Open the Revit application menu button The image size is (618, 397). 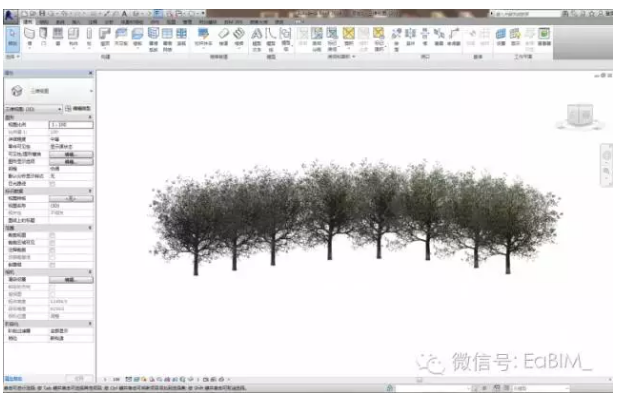coord(10,16)
